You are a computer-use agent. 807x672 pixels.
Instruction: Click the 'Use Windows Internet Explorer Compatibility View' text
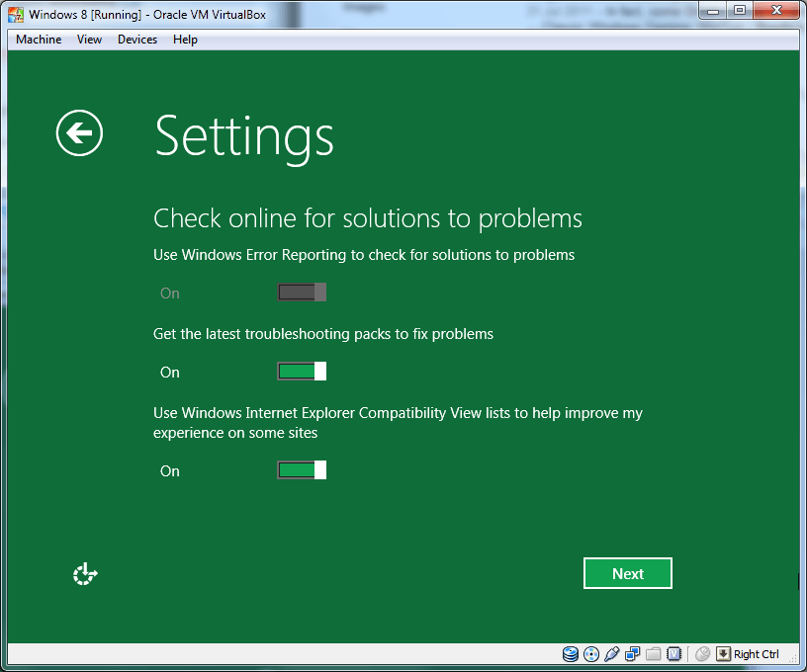[398, 423]
